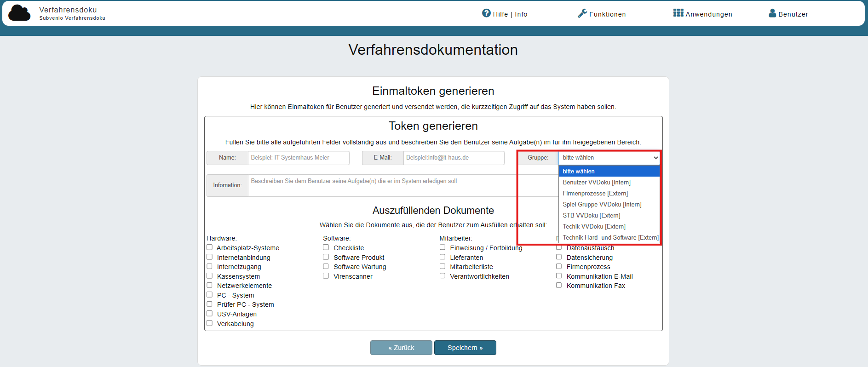Screen dimensions: 868x367
Task: Save with the Speichern » button
Action: click(465, 348)
